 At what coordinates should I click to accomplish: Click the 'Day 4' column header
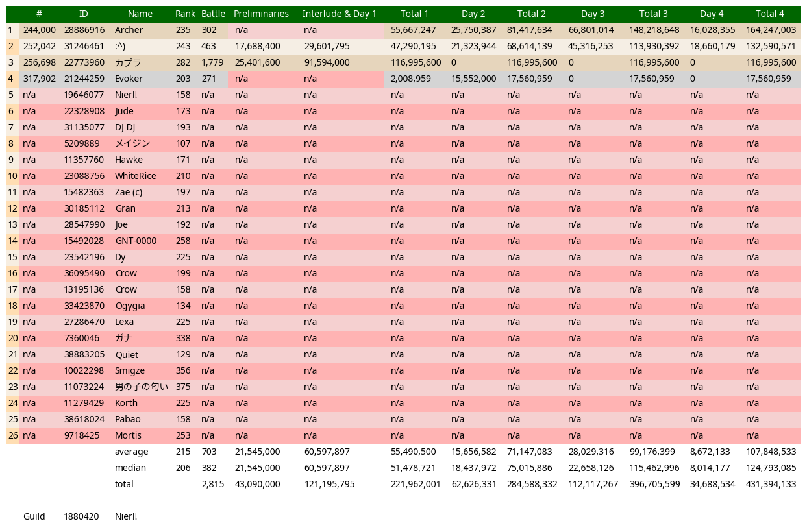(x=712, y=14)
